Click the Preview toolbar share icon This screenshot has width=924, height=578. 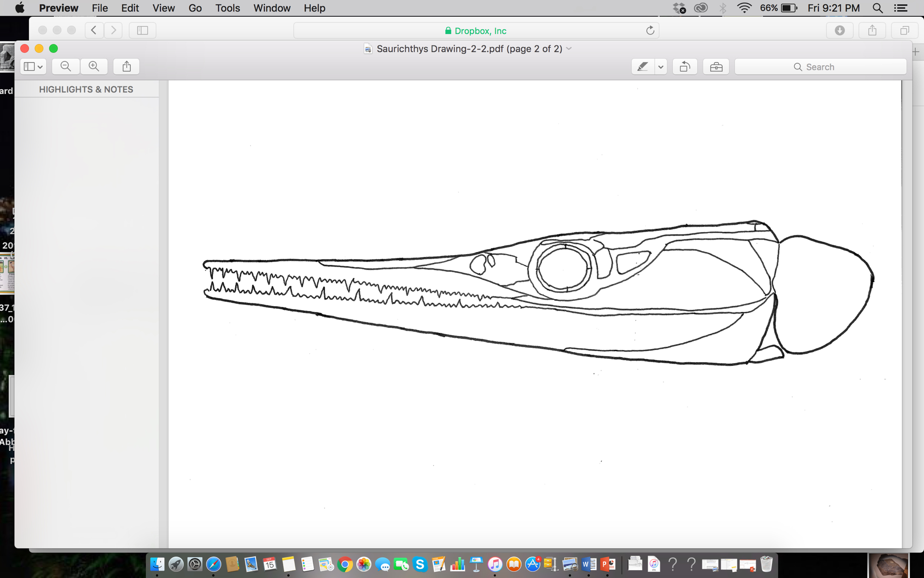pyautogui.click(x=127, y=67)
